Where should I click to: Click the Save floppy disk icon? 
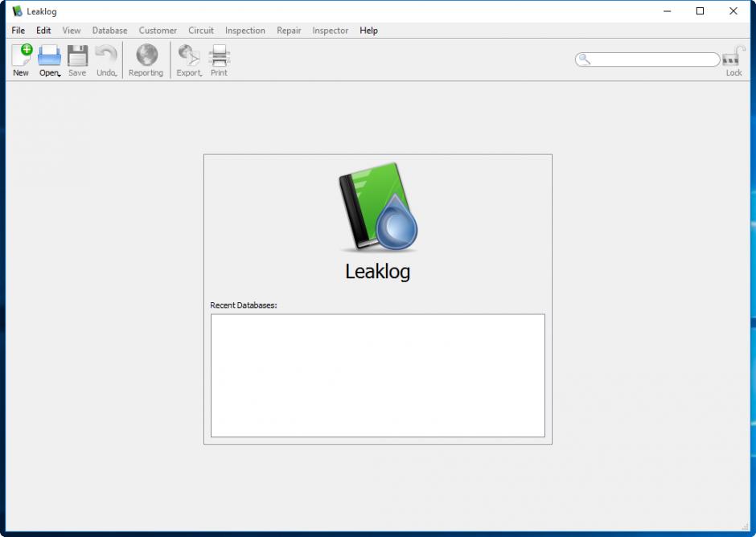click(77, 55)
